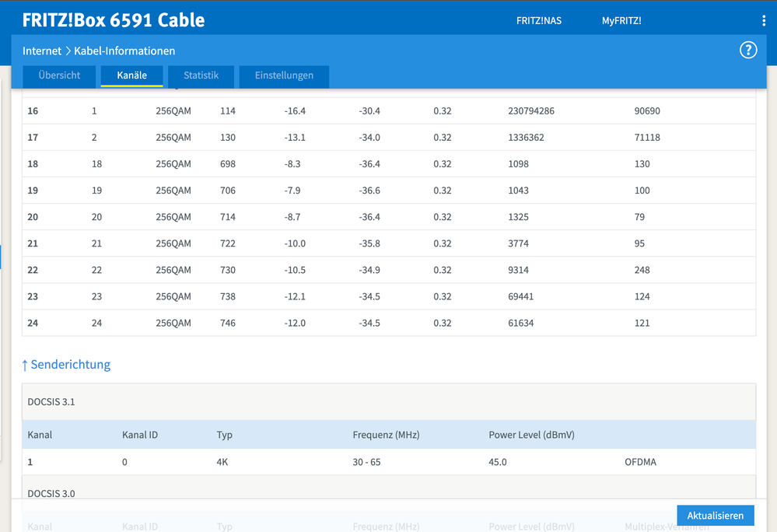The width and height of the screenshot is (777, 532).
Task: Select the value 1336362 in row 17
Action: pos(526,138)
